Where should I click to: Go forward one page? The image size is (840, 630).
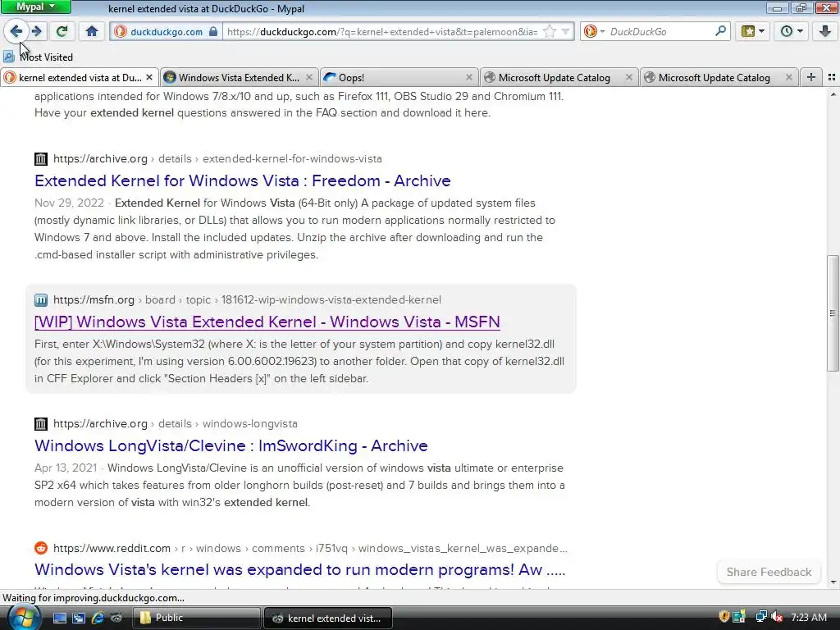[36, 31]
